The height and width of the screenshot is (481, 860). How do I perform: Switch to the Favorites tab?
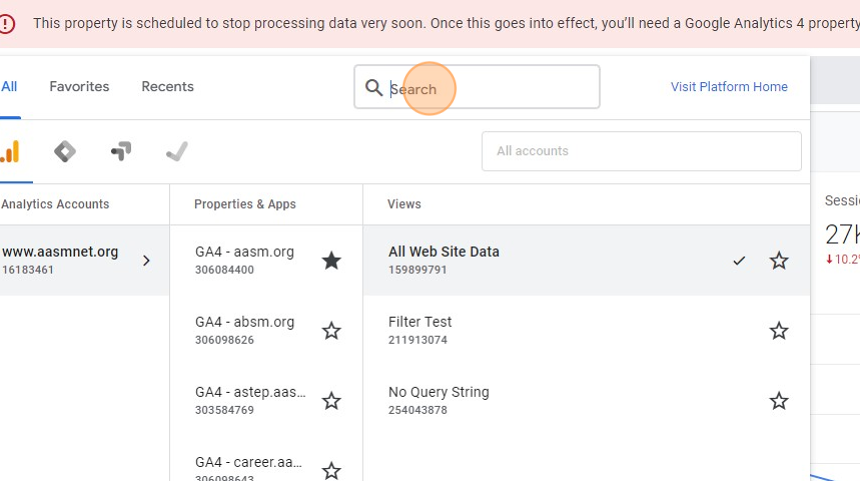pyautogui.click(x=79, y=87)
